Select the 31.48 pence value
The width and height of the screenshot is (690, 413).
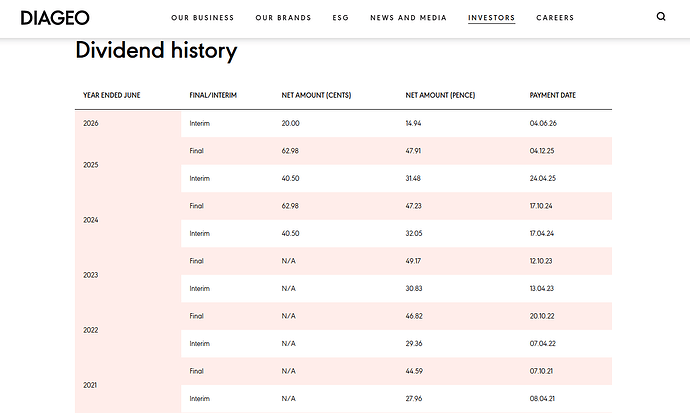tap(413, 178)
